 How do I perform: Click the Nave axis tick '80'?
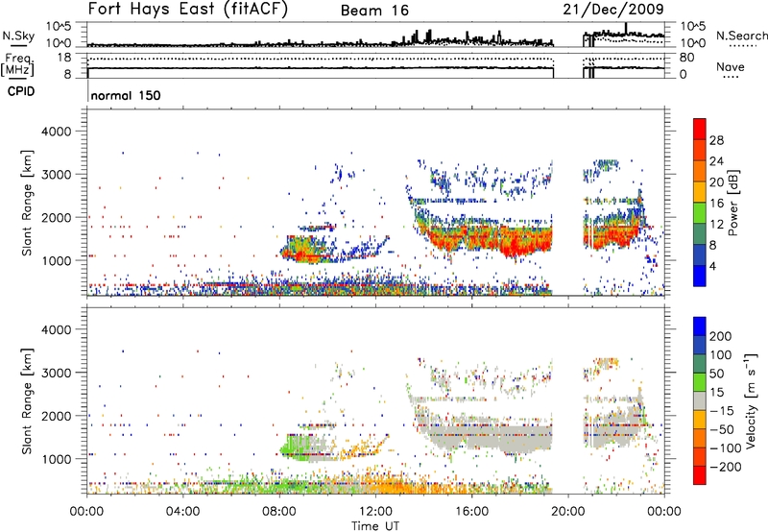pyautogui.click(x=686, y=58)
